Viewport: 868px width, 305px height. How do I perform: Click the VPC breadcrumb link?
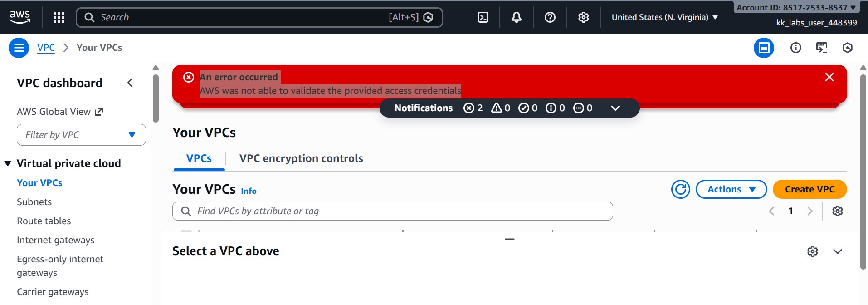[x=46, y=48]
